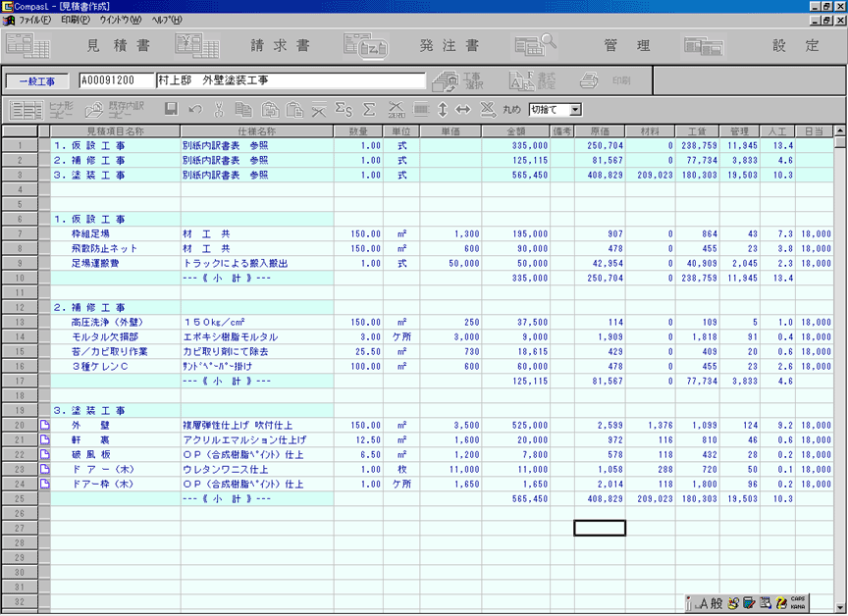
Task: Click the 印刷 printer icon
Action: coord(589,80)
